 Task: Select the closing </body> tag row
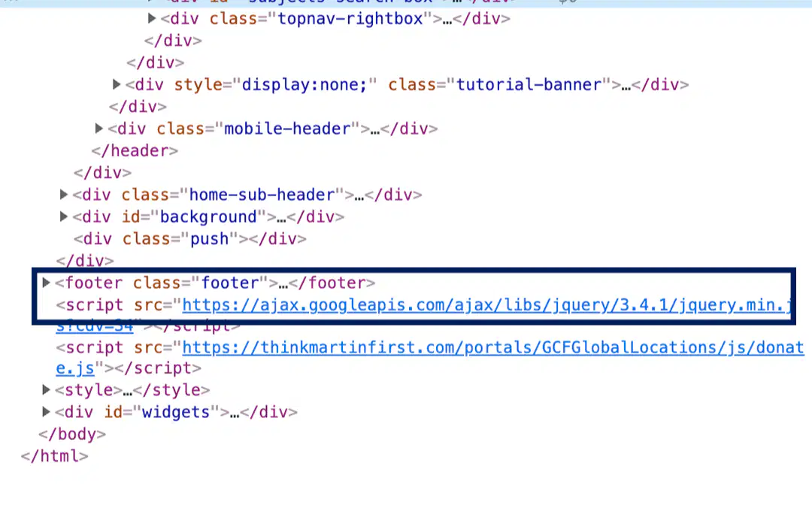[x=72, y=434]
